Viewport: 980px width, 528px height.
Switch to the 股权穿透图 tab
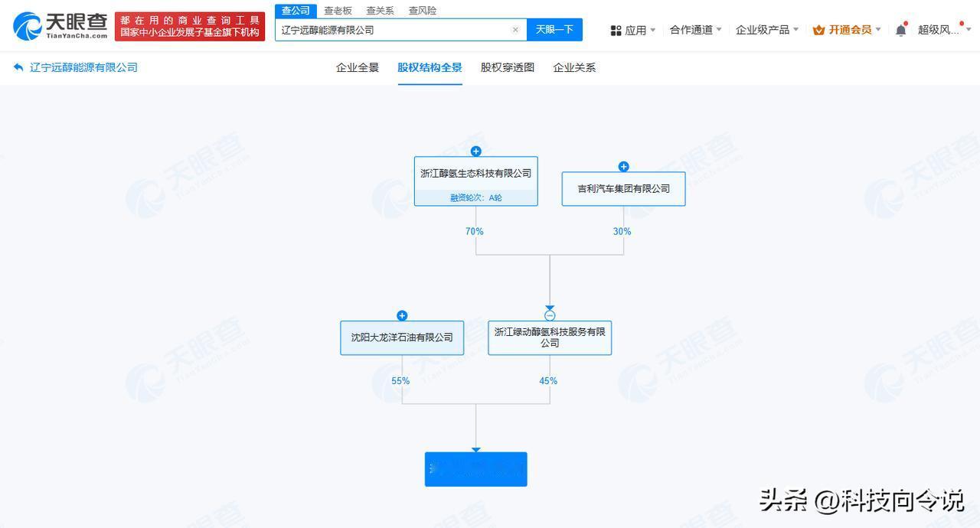[x=508, y=67]
